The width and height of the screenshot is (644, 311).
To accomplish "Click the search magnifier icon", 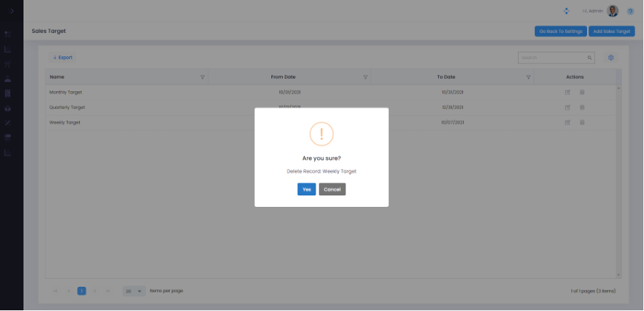I will coord(589,58).
